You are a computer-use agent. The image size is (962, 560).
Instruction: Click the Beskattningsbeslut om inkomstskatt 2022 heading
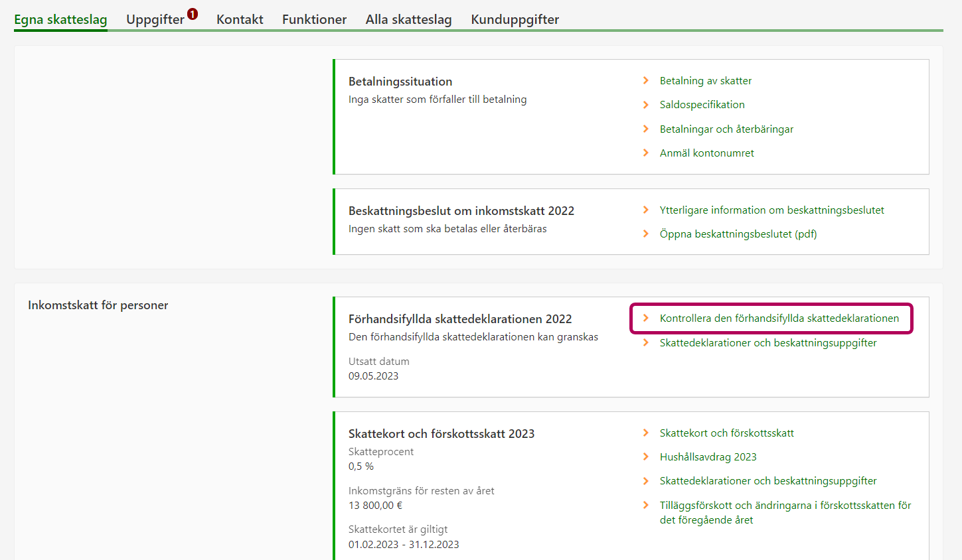coord(461,211)
